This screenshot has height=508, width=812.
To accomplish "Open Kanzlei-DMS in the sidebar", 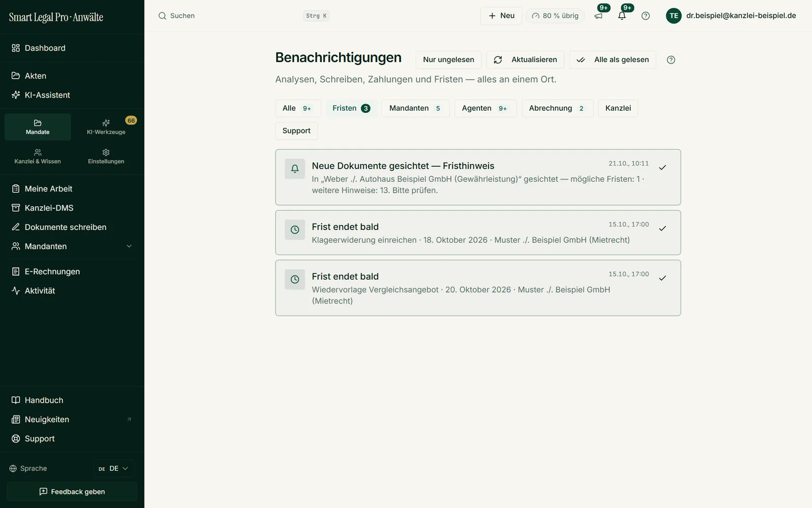I will (x=72, y=208).
